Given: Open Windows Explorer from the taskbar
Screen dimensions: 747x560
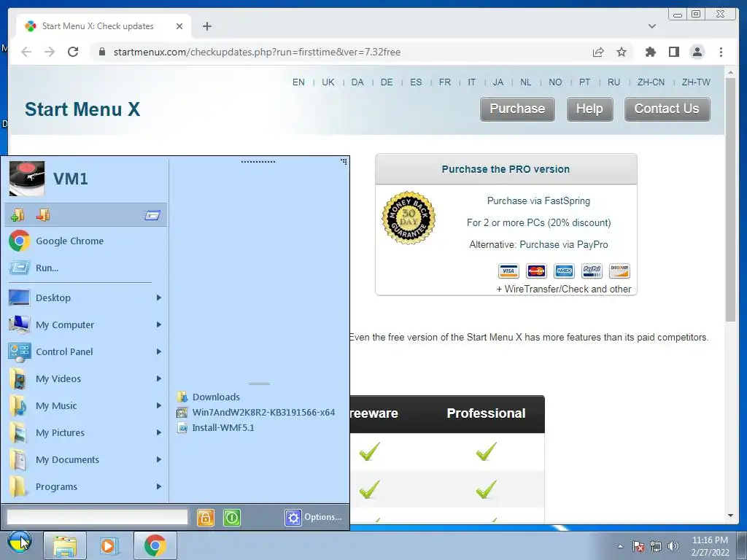Looking at the screenshot, I should pyautogui.click(x=65, y=545).
